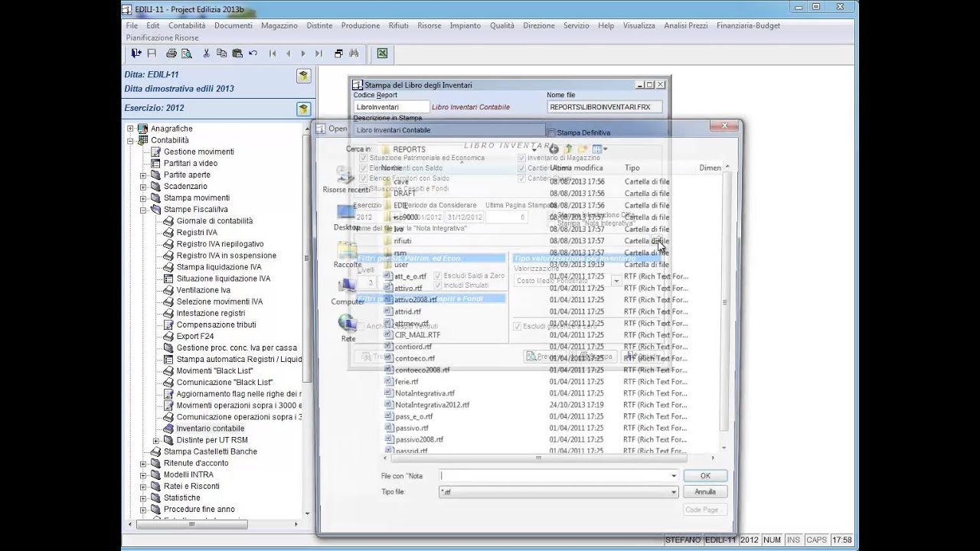
Task: Click the year selector button beside Esercizio
Action: click(x=303, y=109)
